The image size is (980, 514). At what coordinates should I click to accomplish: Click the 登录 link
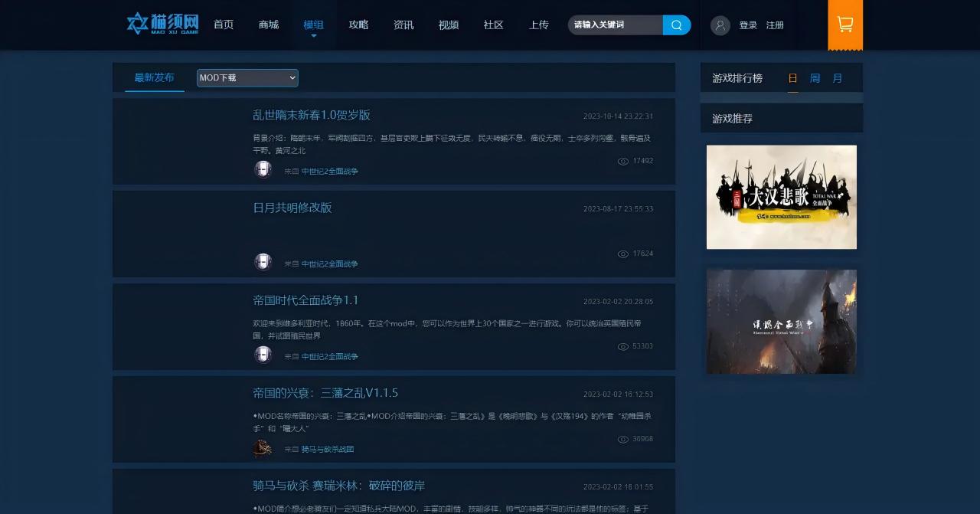coord(748,25)
